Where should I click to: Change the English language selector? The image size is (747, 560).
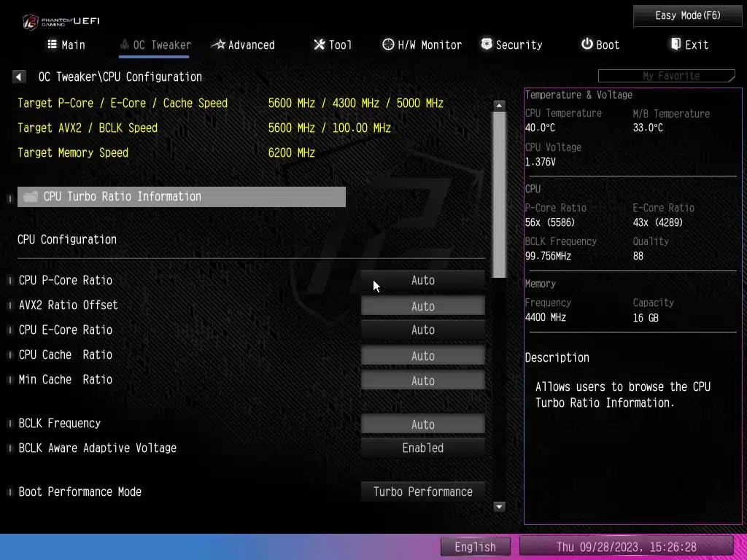pyautogui.click(x=475, y=547)
